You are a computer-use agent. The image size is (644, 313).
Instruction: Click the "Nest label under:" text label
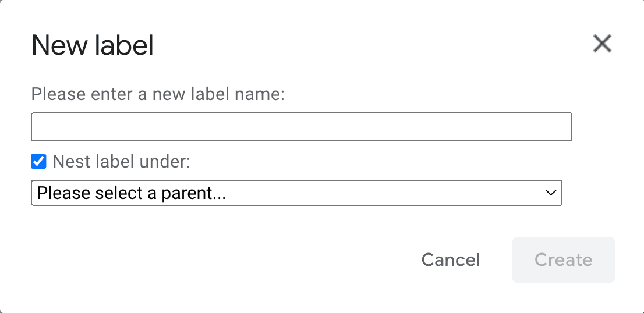(x=121, y=161)
